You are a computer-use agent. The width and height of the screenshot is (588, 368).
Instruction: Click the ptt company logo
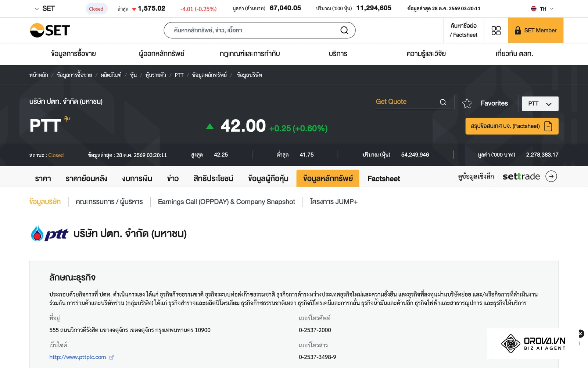(x=50, y=233)
